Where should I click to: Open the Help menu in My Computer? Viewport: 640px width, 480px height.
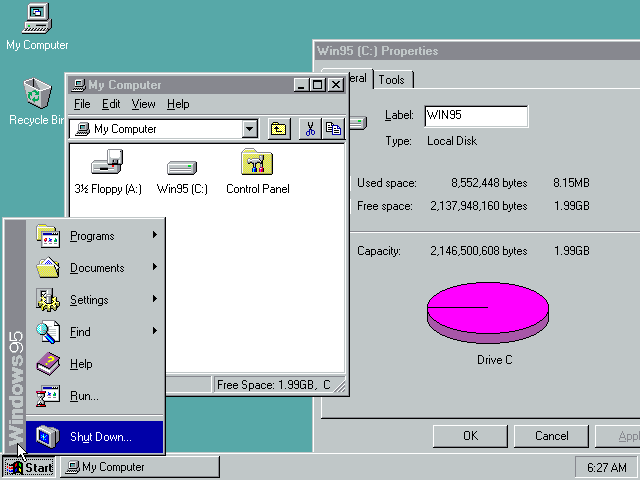[178, 104]
